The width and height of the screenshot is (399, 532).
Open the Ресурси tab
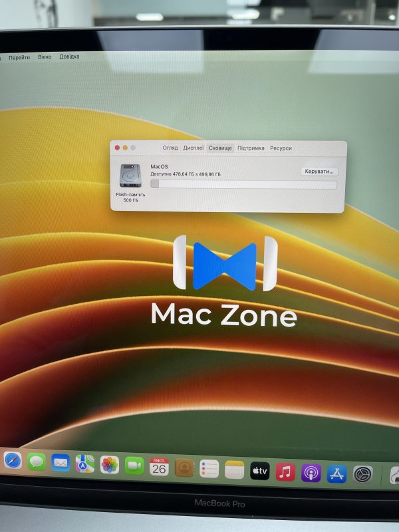[281, 148]
